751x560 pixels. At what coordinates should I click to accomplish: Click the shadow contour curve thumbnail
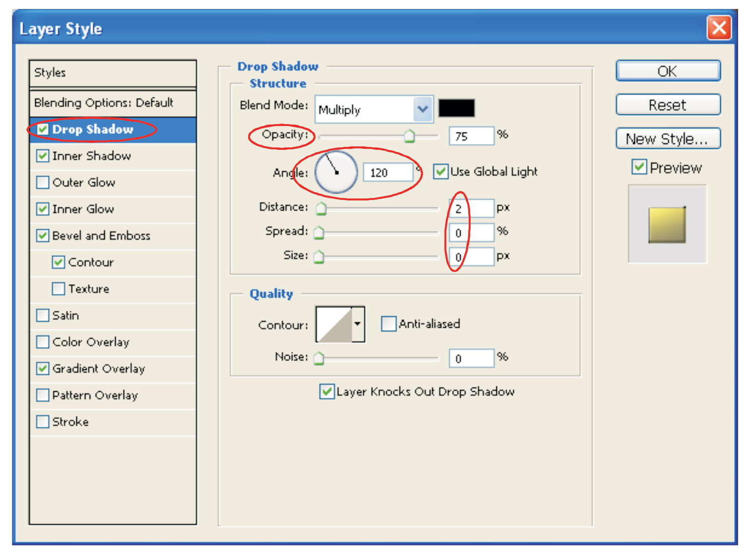tap(334, 325)
